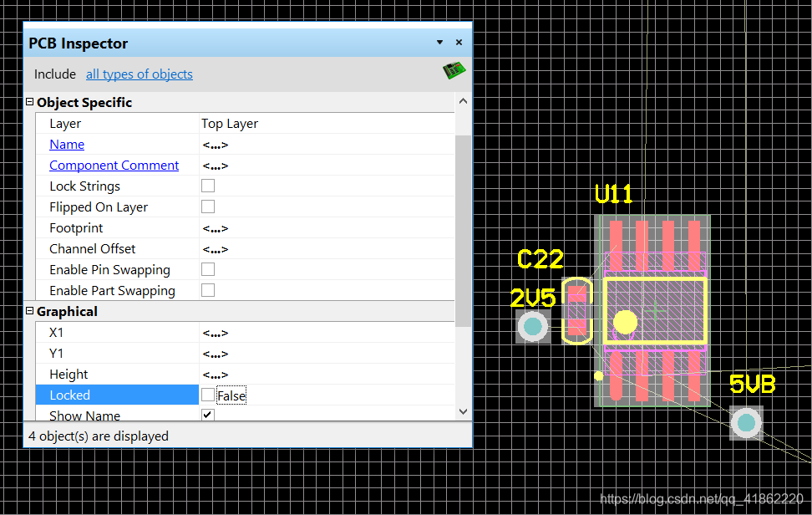The width and height of the screenshot is (812, 515).
Task: Select the 5VB test point pad
Action: tap(746, 423)
